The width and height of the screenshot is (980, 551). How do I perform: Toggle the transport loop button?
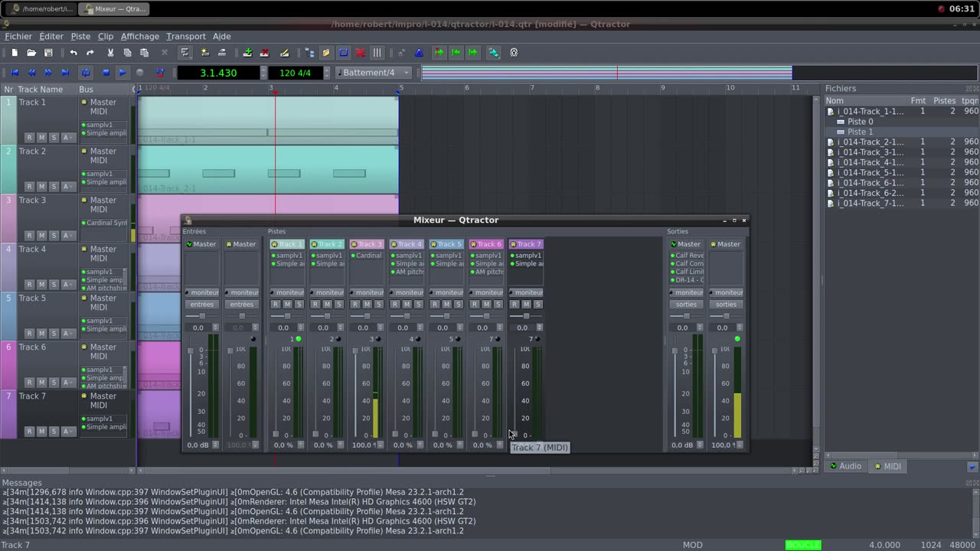[x=86, y=73]
